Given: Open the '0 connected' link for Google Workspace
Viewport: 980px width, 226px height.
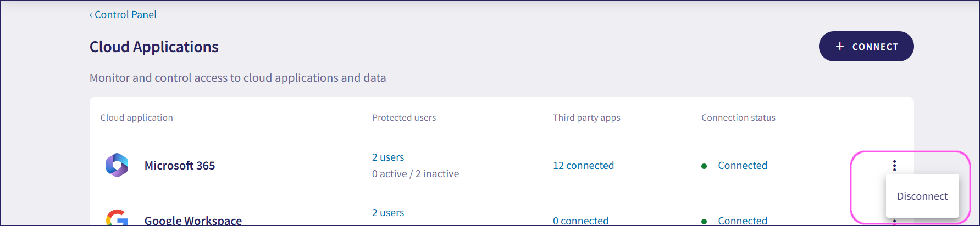Looking at the screenshot, I should coord(580,221).
